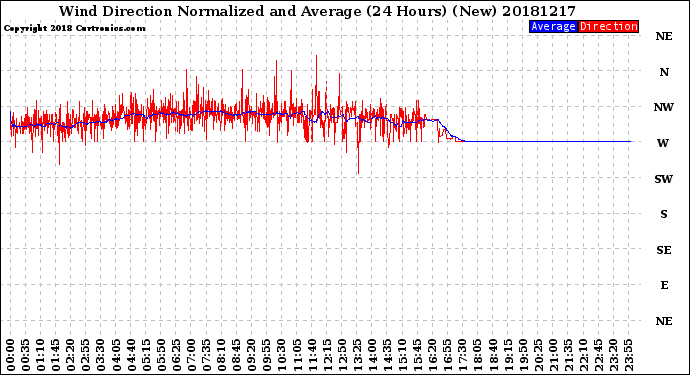Select the 16:20 time axis label
The width and height of the screenshot is (690, 375).
click(433, 355)
